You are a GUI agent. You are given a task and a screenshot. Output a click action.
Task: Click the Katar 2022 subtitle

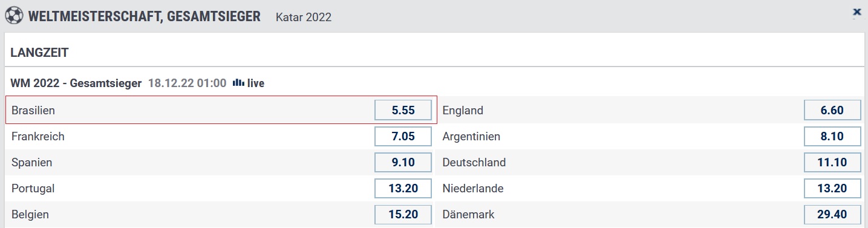point(303,17)
